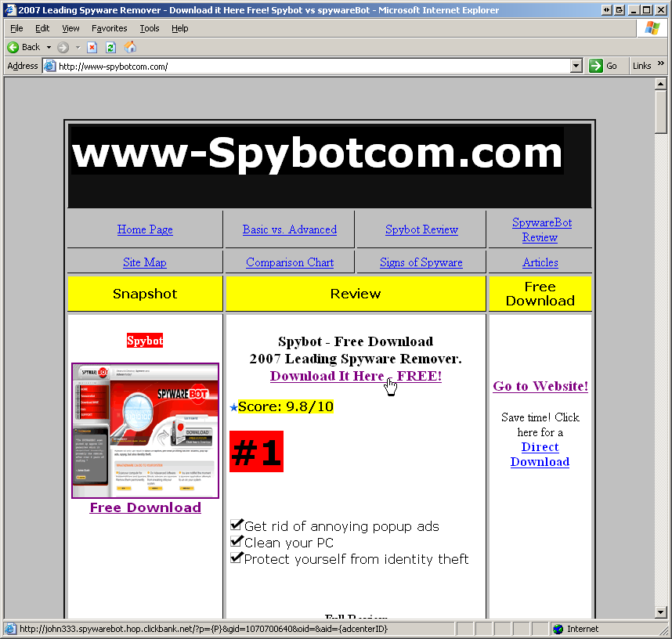Viewport: 672px width, 639px height.
Task: Open the Comparison Chart link
Action: coord(290,262)
